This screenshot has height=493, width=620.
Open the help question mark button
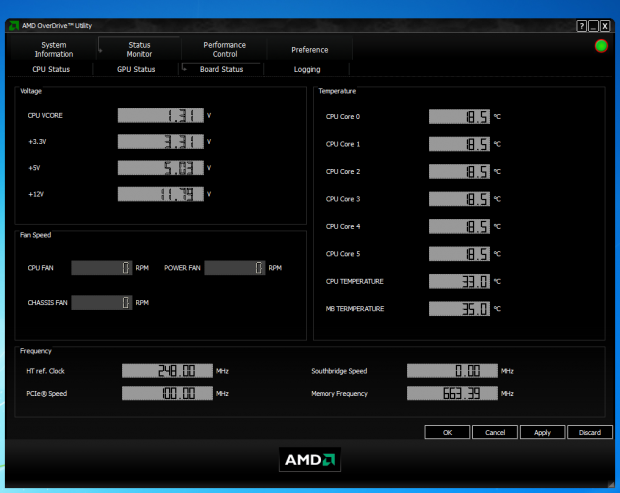click(x=581, y=26)
